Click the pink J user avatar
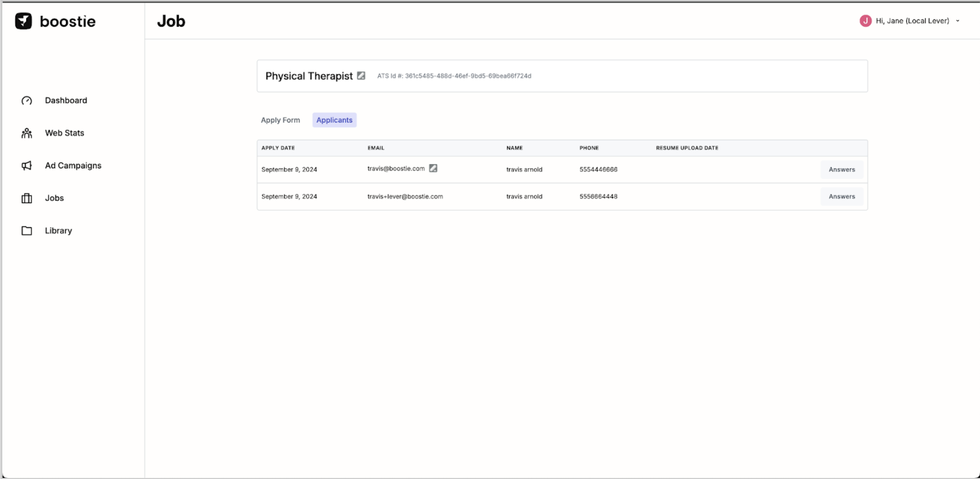 point(865,21)
